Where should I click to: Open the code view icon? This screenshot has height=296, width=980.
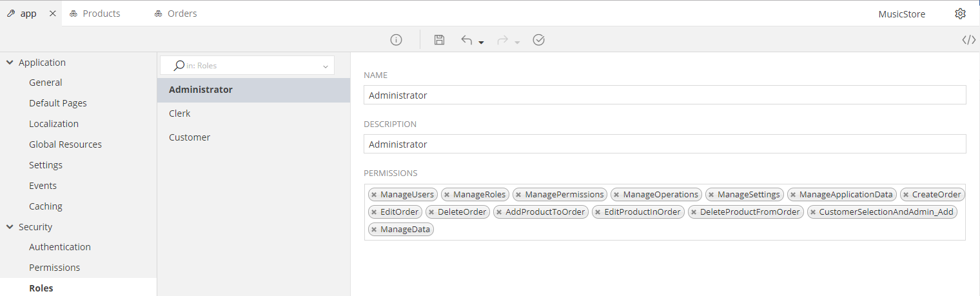coord(968,40)
